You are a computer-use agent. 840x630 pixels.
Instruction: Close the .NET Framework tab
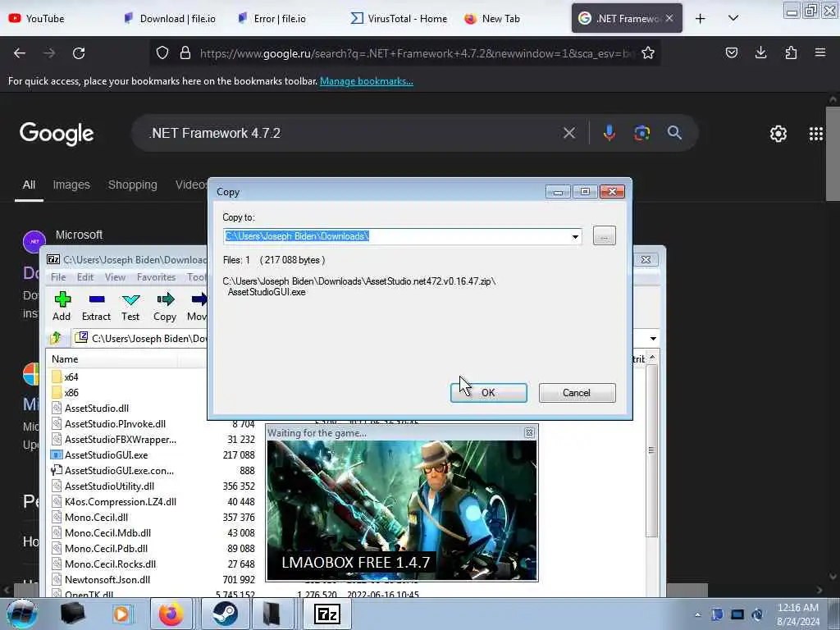coord(669,19)
